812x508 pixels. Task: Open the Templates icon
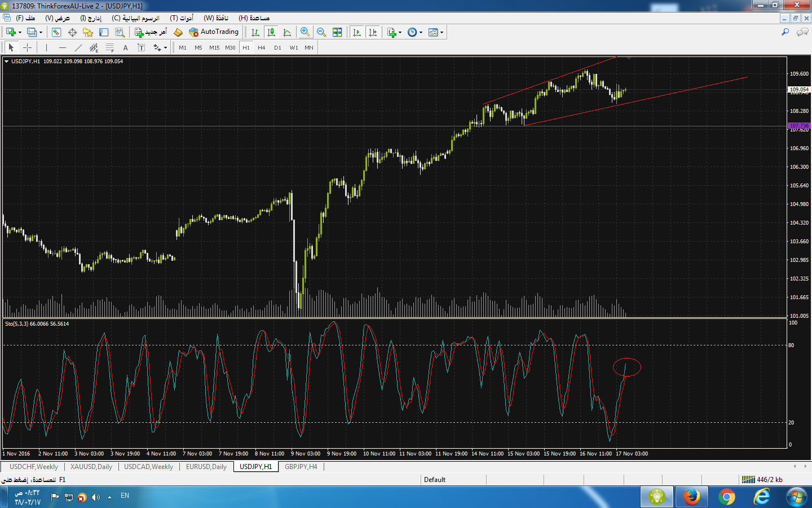(433, 32)
